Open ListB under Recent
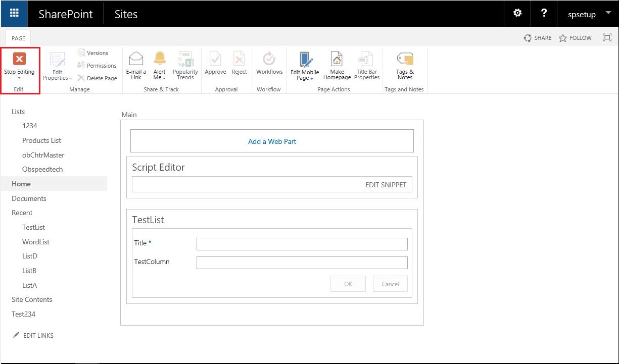 (29, 271)
